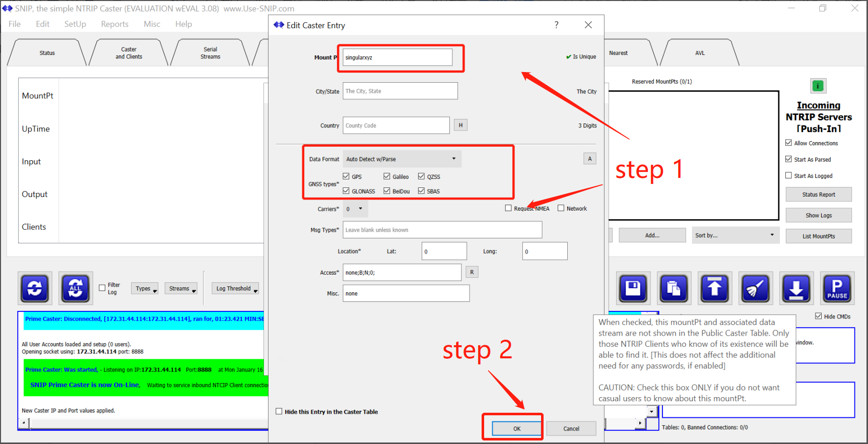Open the Data Format dropdown
The height and width of the screenshot is (444, 868).
[x=402, y=159]
